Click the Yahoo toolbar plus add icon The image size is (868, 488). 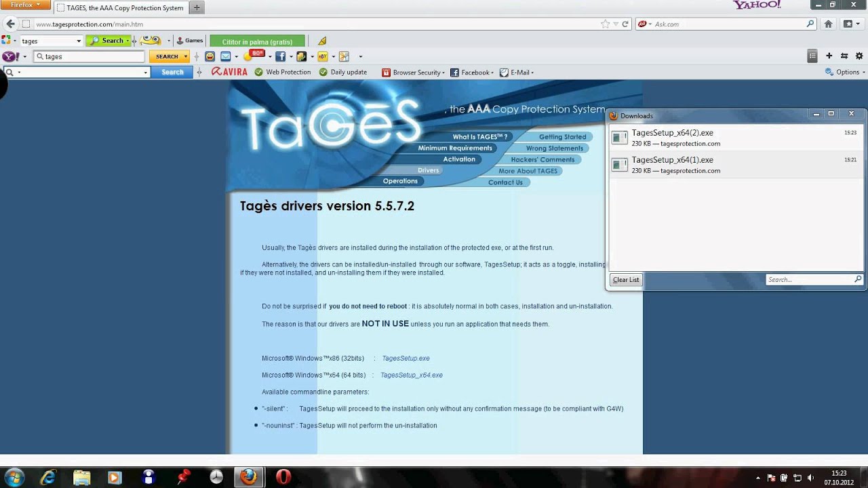pos(829,56)
